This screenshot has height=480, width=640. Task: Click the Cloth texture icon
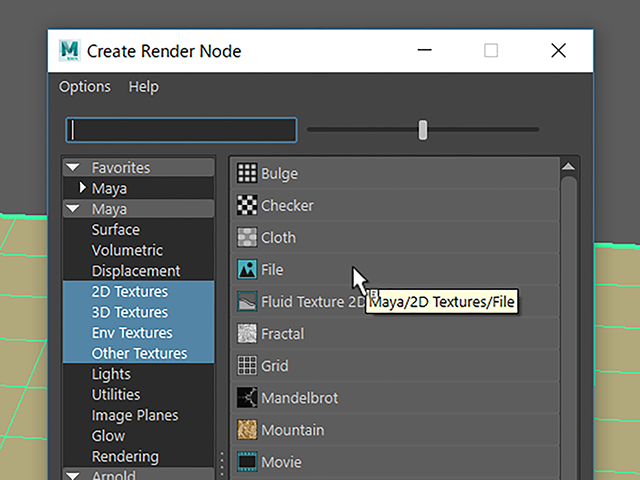click(x=247, y=237)
